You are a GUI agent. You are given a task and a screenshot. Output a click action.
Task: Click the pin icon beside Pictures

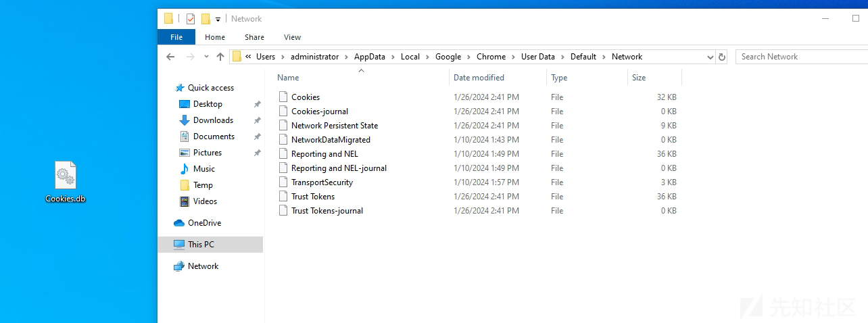click(x=257, y=153)
